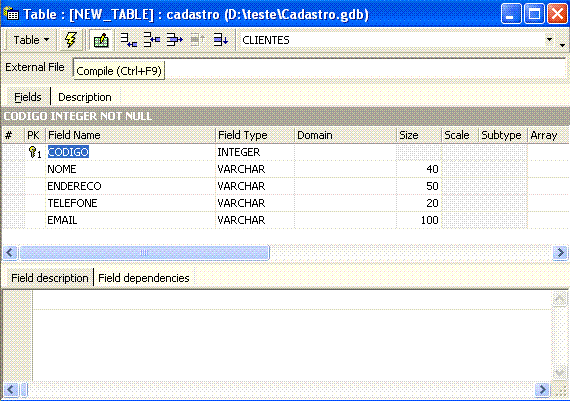Open the Field dependencies tab

tap(144, 278)
